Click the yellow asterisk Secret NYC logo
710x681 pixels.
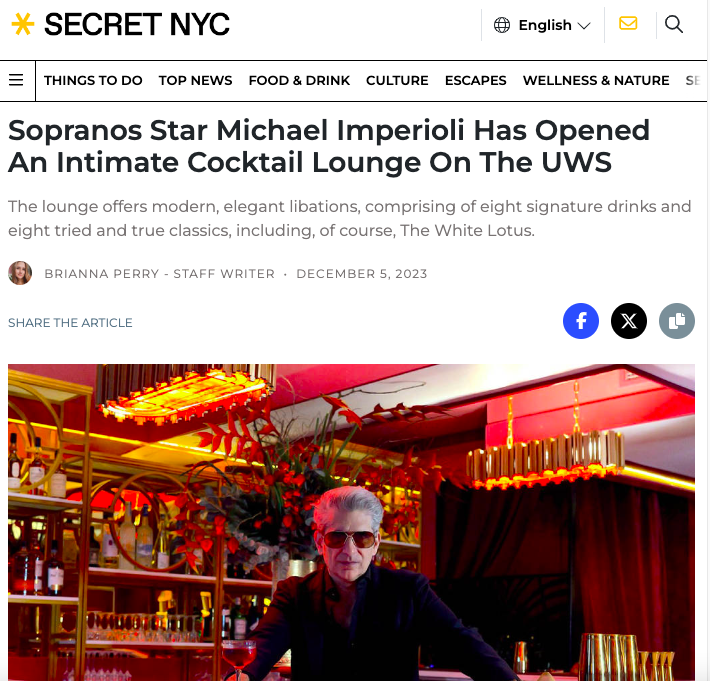pyautogui.click(x=23, y=24)
